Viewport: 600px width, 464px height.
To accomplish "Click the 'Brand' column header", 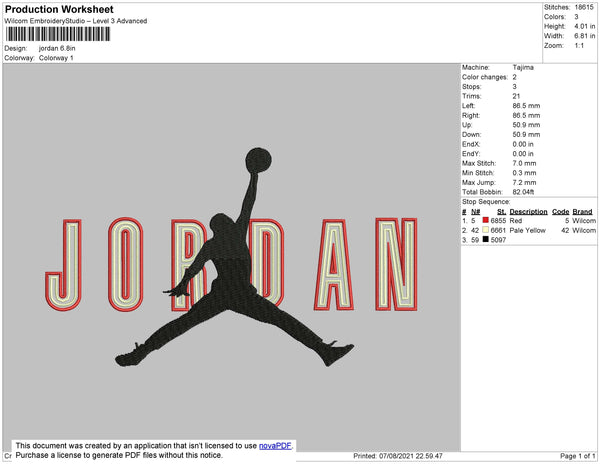I will coord(582,212).
